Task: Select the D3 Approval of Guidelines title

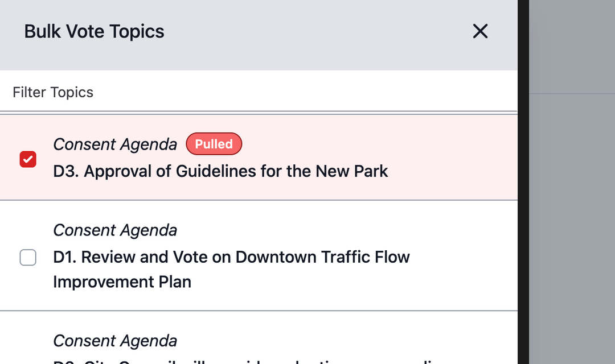Action: (220, 171)
